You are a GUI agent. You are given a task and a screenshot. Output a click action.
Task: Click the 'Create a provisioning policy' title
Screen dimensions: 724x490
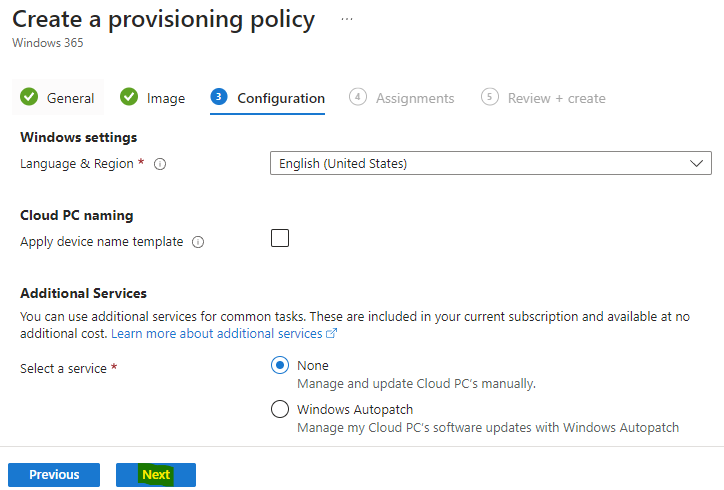[163, 20]
